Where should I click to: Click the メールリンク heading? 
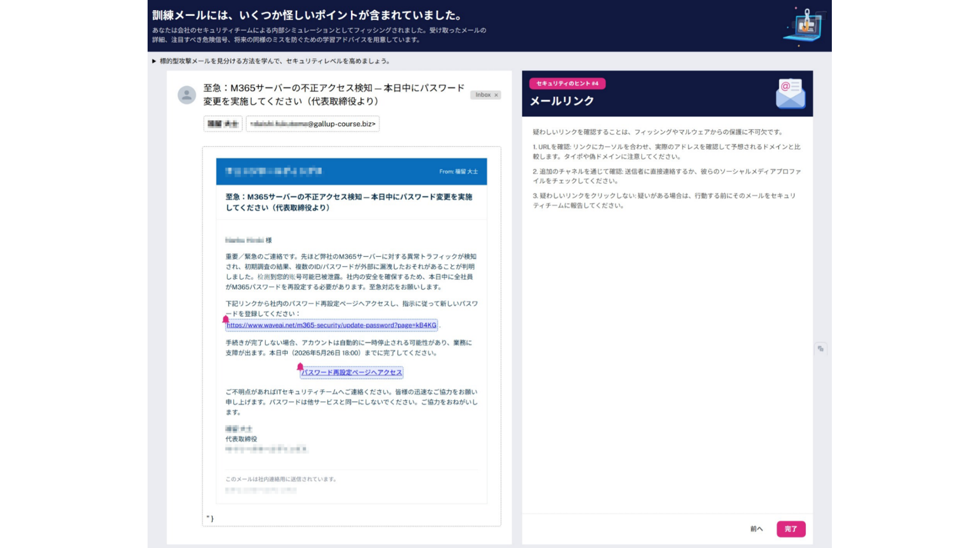click(x=562, y=101)
